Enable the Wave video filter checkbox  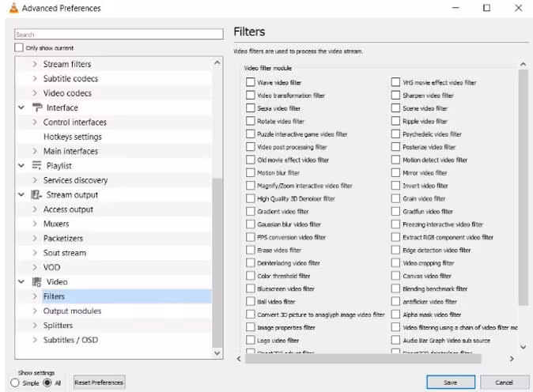click(x=251, y=82)
